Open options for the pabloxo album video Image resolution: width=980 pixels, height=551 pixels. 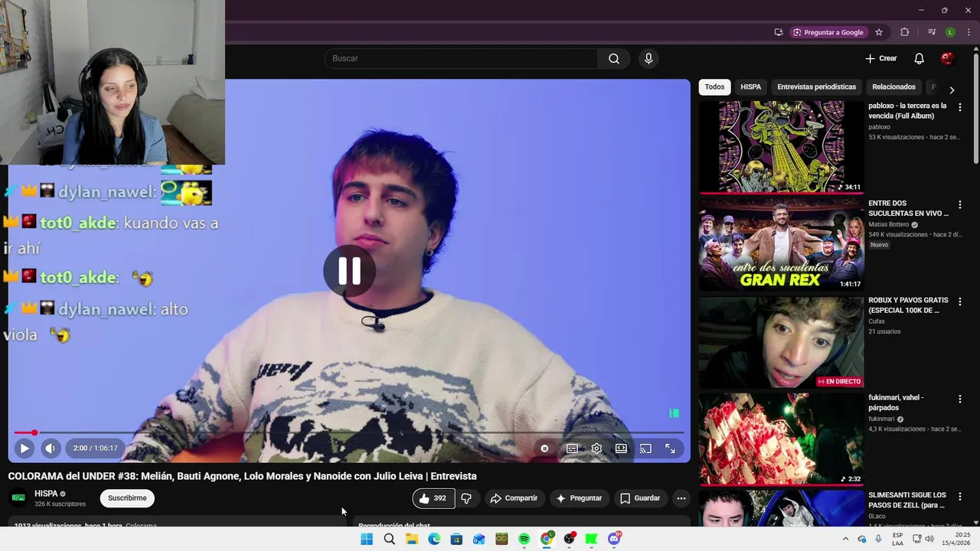pos(959,107)
